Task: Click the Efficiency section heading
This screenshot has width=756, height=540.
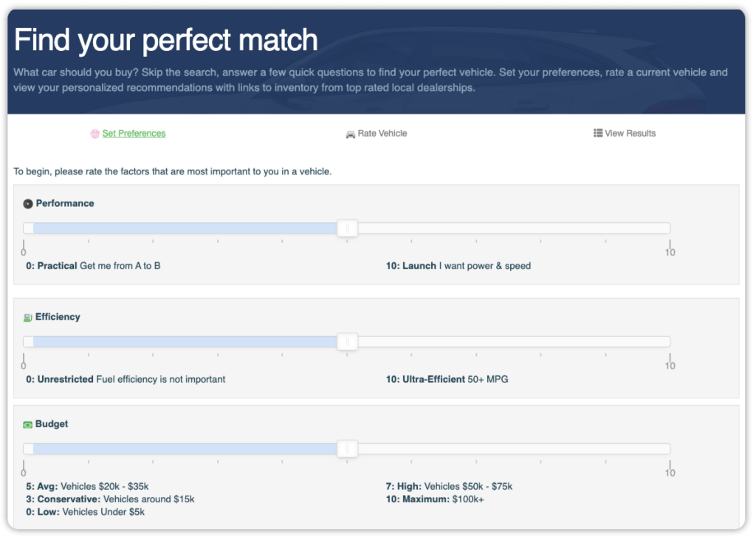Action: [58, 317]
